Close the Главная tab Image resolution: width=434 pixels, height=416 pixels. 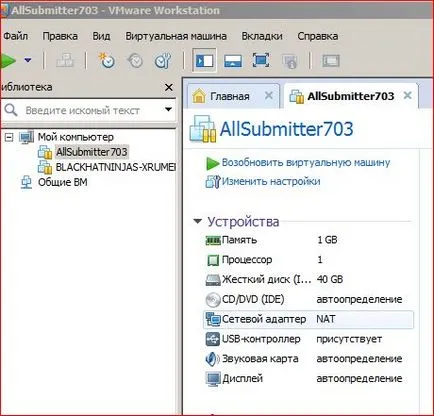point(269,96)
